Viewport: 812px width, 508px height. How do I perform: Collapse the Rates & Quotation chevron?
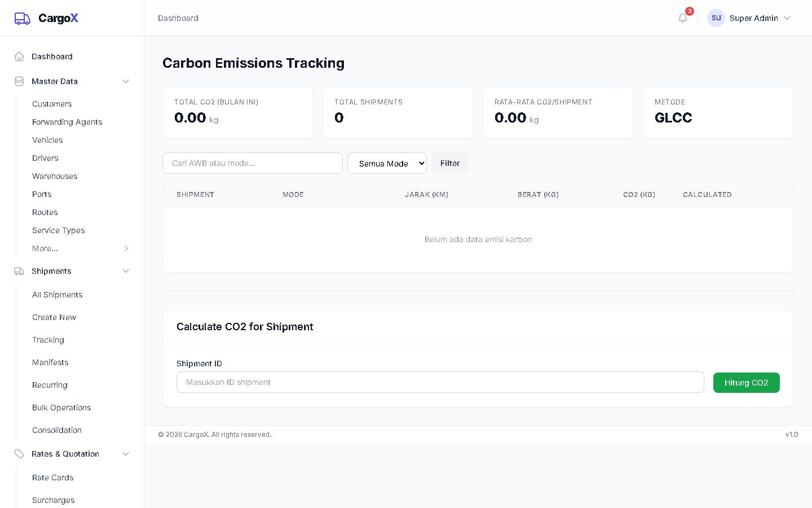coord(126,454)
